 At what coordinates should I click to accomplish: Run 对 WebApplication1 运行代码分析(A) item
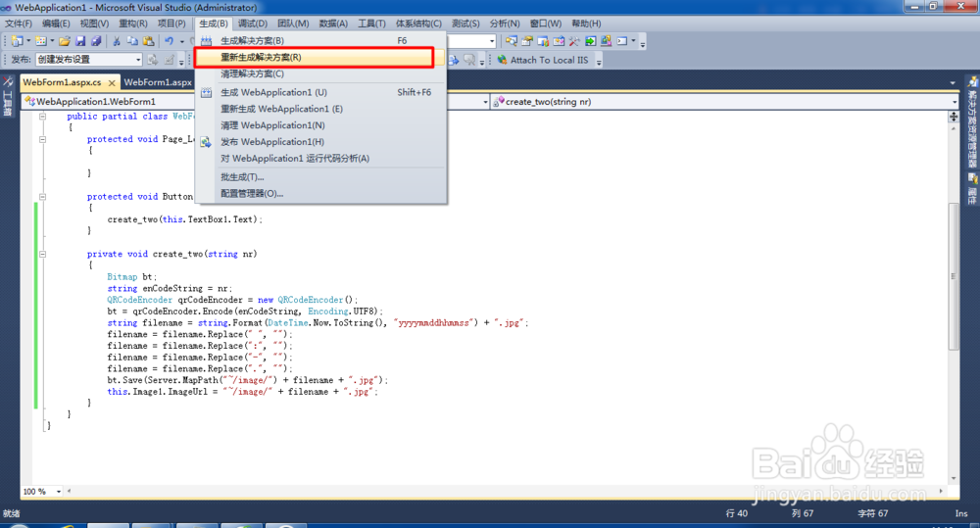[320, 159]
